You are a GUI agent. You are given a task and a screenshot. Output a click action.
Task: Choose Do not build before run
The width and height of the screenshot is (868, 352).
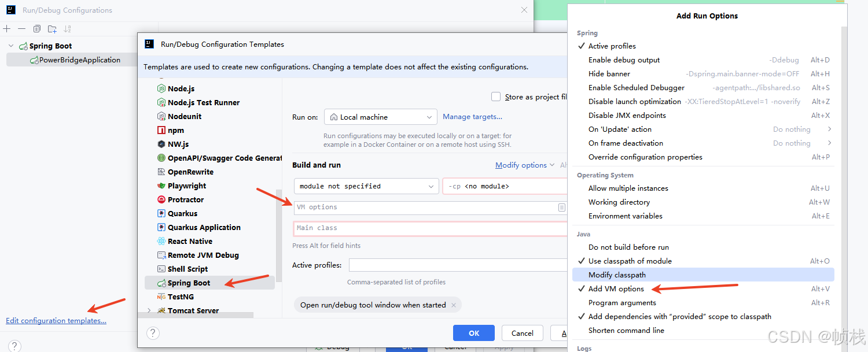coord(703,247)
